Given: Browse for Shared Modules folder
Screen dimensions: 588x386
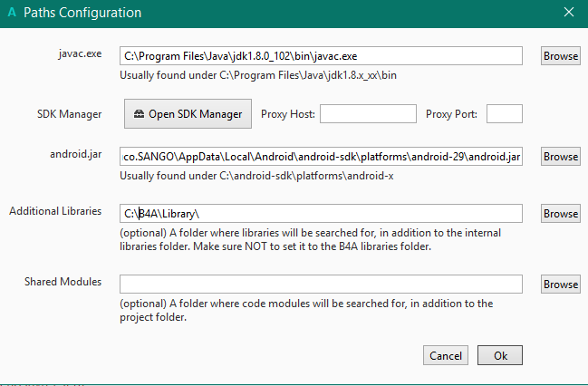Looking at the screenshot, I should pyautogui.click(x=560, y=285).
